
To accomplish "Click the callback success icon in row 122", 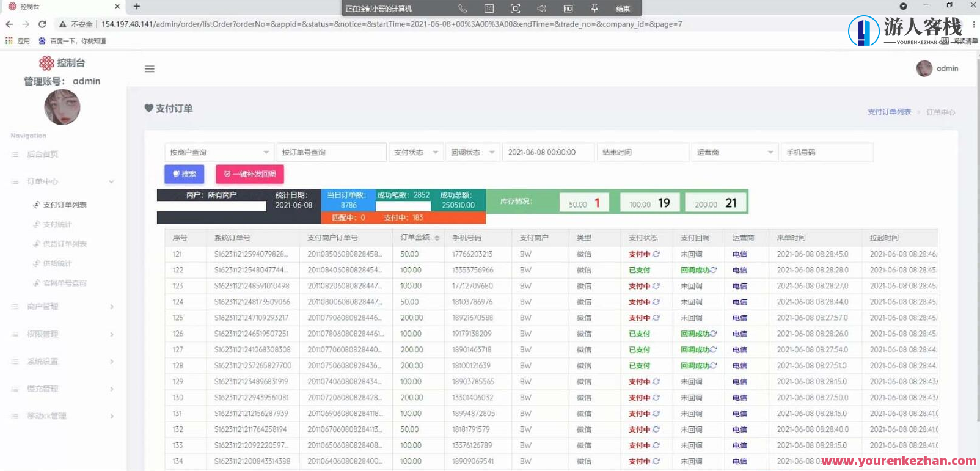I will coord(713,270).
